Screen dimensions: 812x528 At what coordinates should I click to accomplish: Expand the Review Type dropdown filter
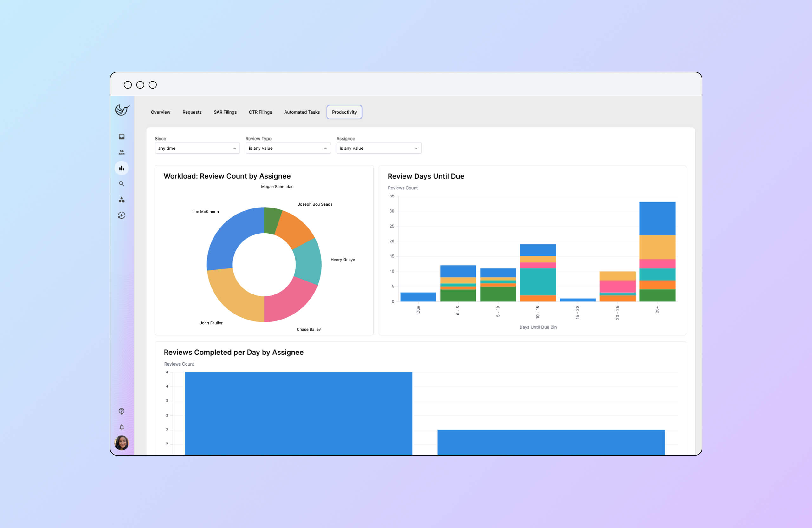click(x=288, y=148)
